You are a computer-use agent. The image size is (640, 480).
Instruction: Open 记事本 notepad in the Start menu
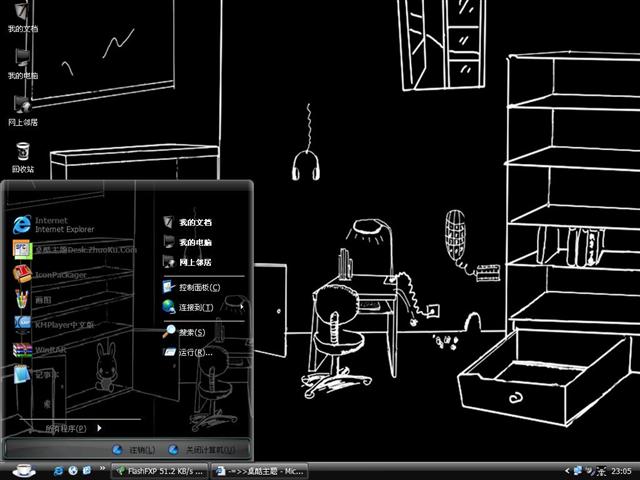(36, 375)
